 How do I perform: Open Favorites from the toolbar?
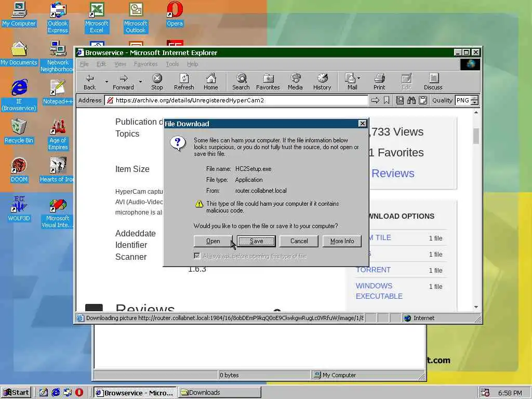tap(268, 82)
